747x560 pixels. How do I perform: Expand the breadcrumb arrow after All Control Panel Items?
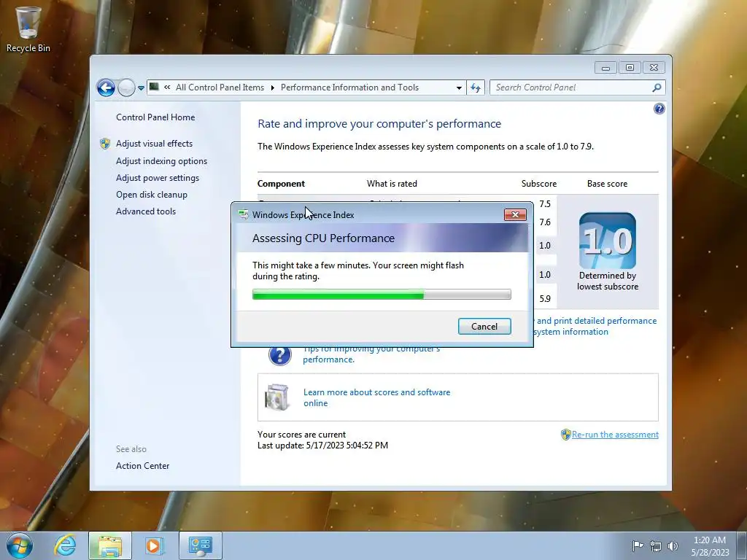click(x=273, y=87)
